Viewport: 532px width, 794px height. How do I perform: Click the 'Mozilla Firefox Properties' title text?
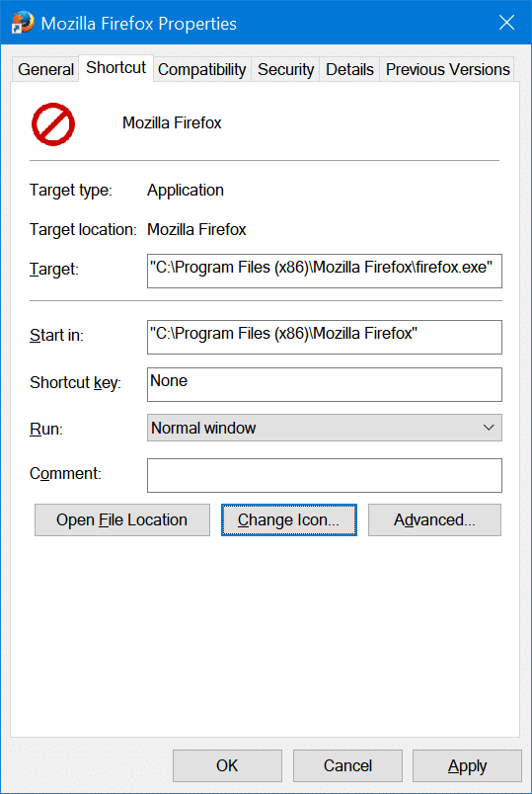point(139,24)
